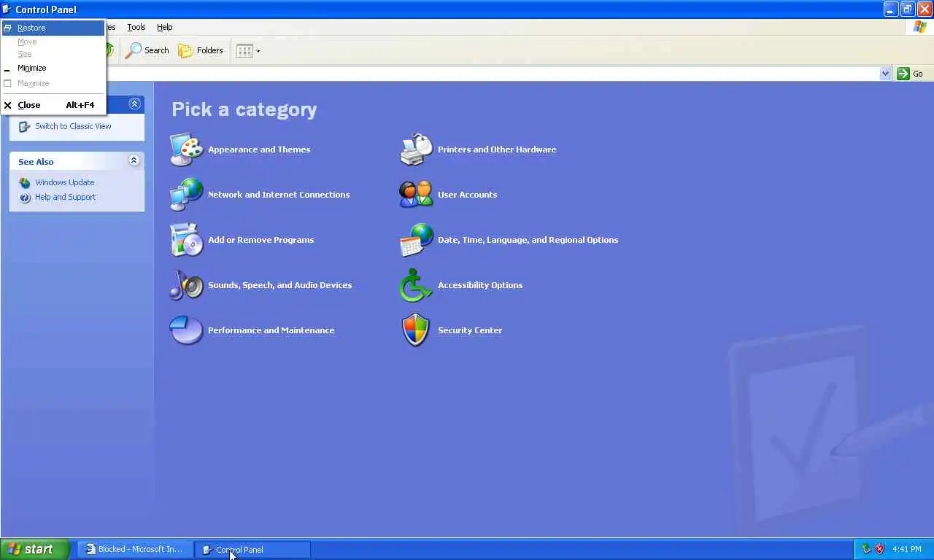Open the Performance and Maintenance pie icon
This screenshot has height=560, width=934.
click(187, 330)
